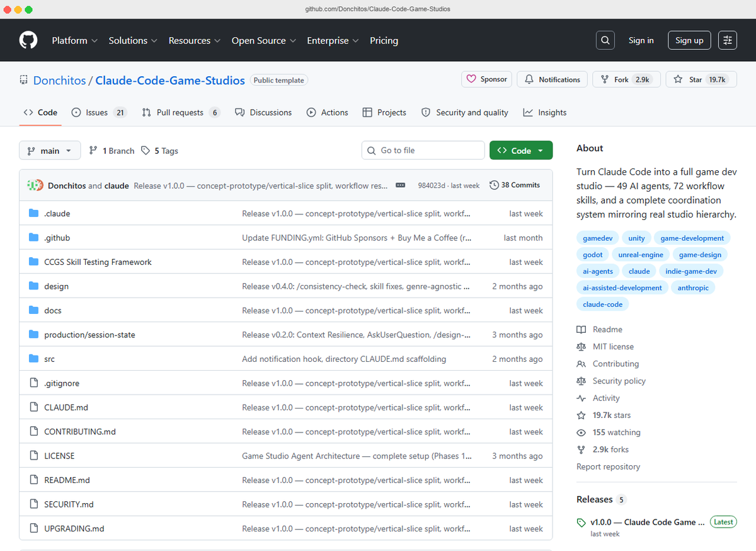Click the design folder icon
756x551 pixels.
[x=33, y=286]
